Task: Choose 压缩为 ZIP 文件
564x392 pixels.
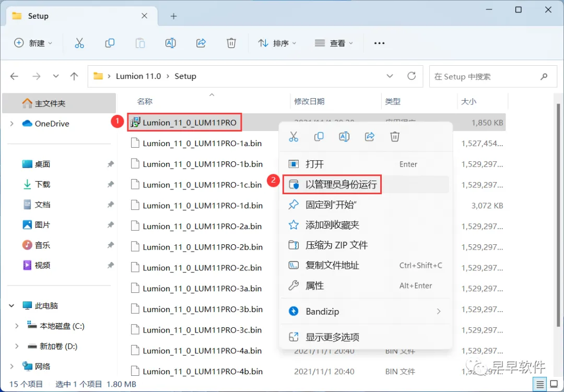Action: [x=366, y=245]
